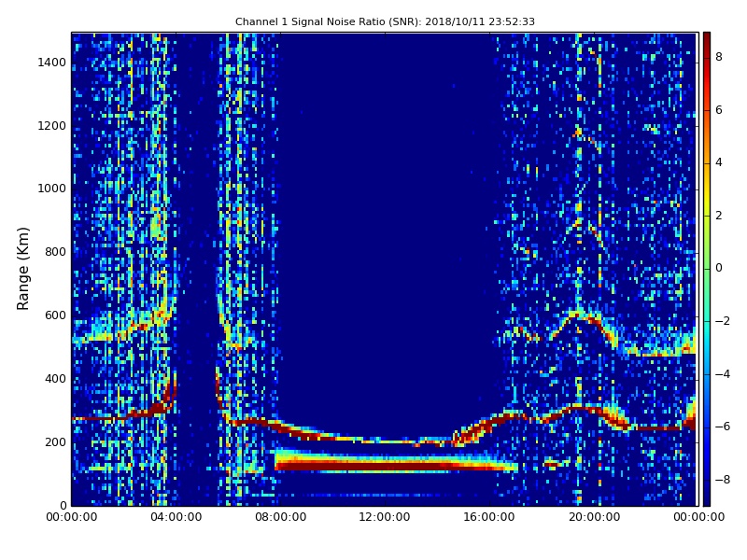747x560 pixels.
Task: Click the 04:00:00 time axis label
Action: pyautogui.click(x=176, y=517)
